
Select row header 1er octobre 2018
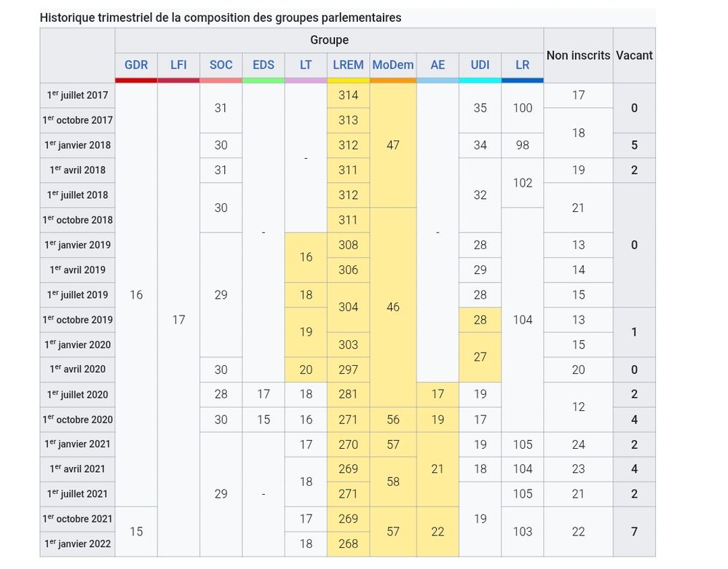(x=78, y=220)
